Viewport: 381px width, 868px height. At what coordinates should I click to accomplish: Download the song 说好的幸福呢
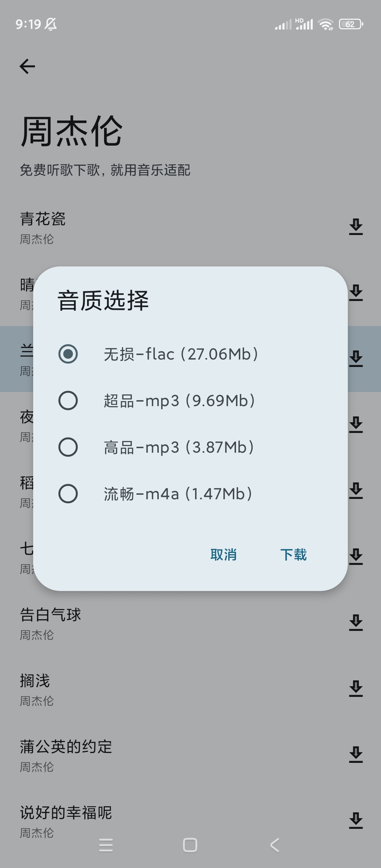(356, 820)
